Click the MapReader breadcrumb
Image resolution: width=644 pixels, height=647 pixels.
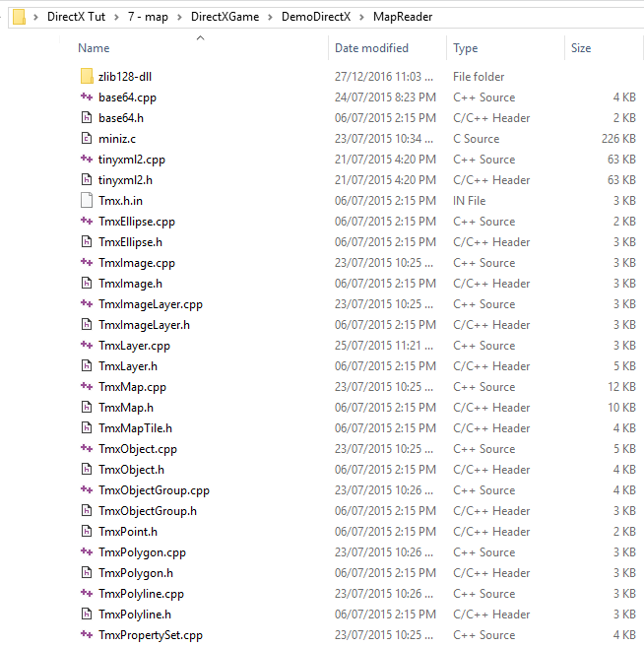(403, 17)
